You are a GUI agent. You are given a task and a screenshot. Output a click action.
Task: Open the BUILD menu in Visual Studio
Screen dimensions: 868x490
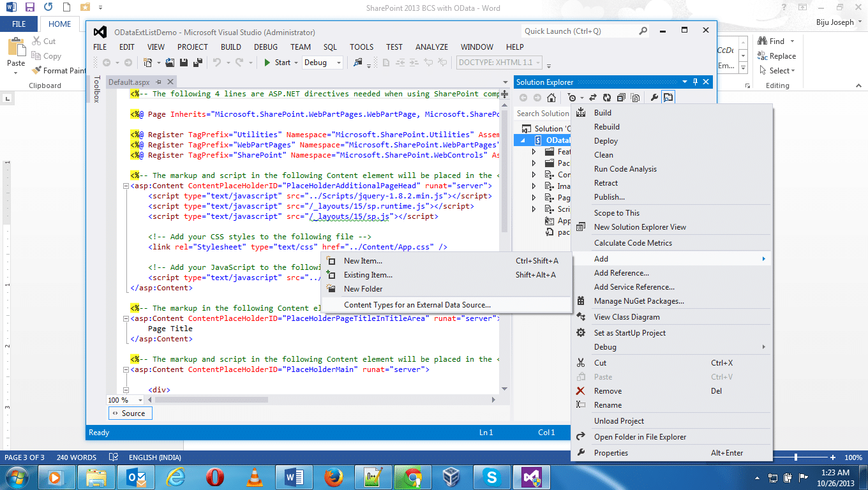[231, 47]
